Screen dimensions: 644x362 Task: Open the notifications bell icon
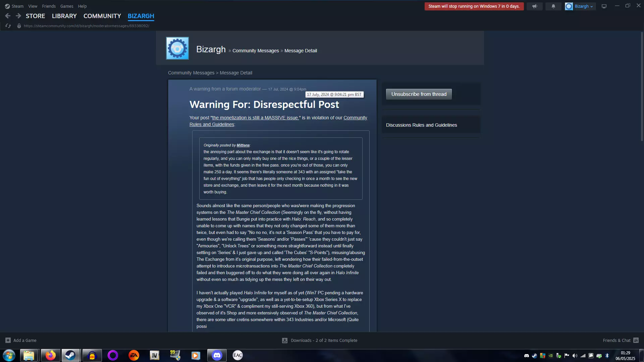coord(553,6)
